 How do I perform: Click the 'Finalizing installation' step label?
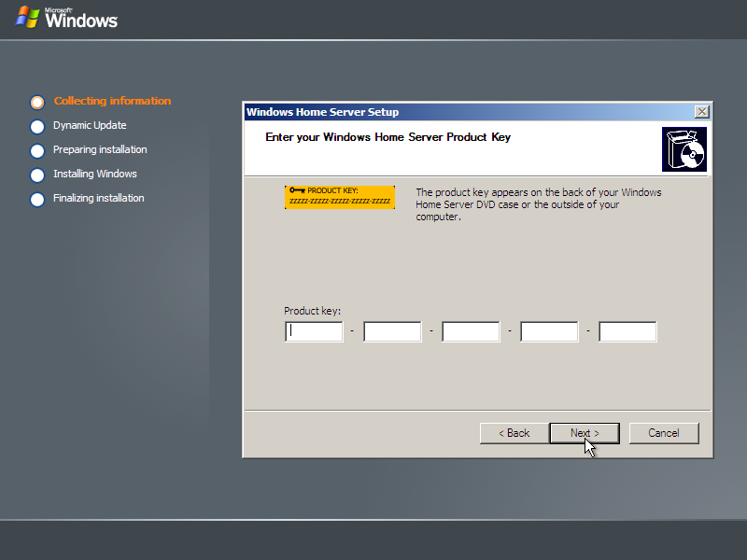[99, 198]
